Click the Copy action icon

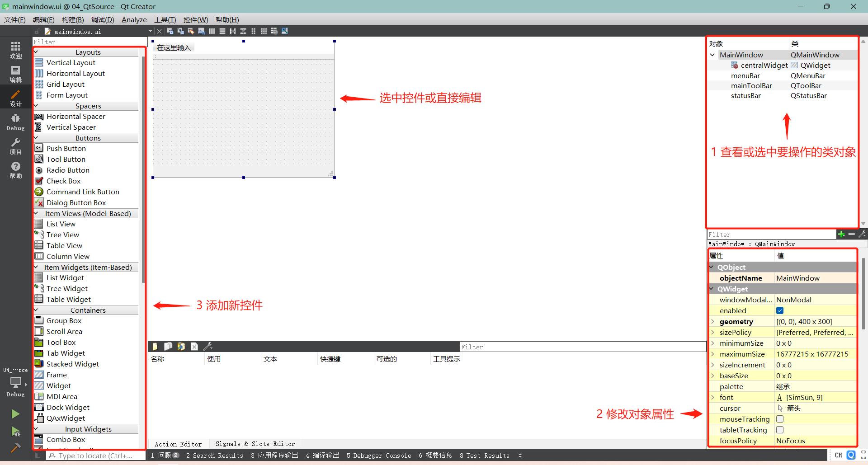tap(168, 347)
